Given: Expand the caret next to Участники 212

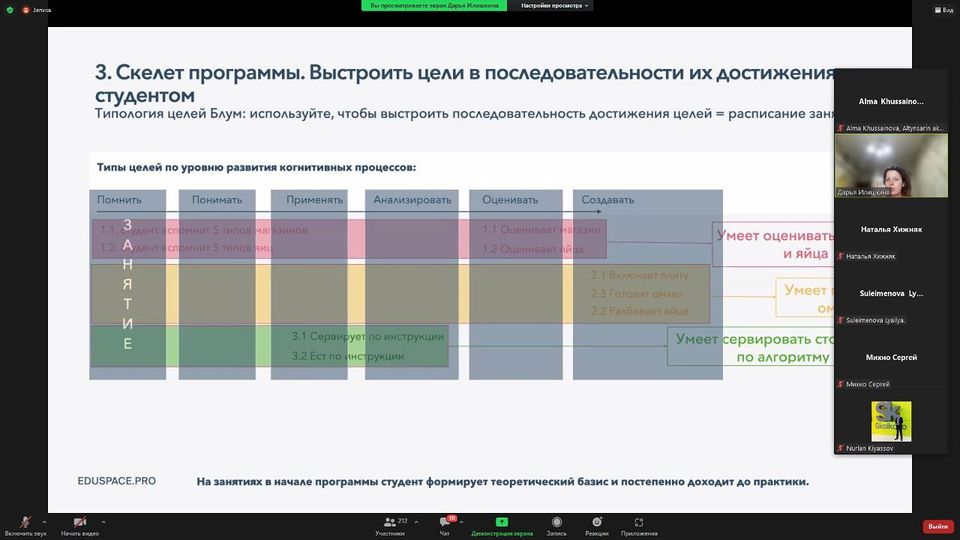Looking at the screenshot, I should coord(416,522).
